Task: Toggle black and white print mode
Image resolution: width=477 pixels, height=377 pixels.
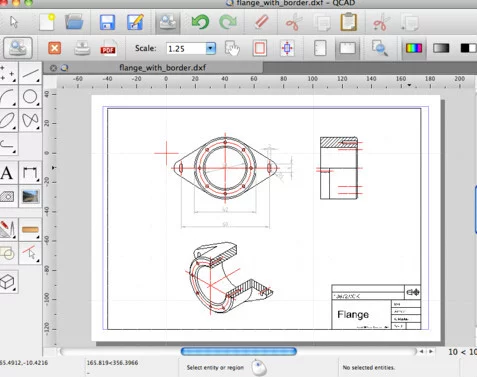Action: [x=468, y=48]
